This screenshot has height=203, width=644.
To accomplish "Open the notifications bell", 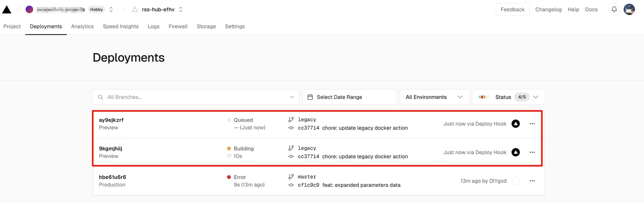I will click(x=614, y=9).
